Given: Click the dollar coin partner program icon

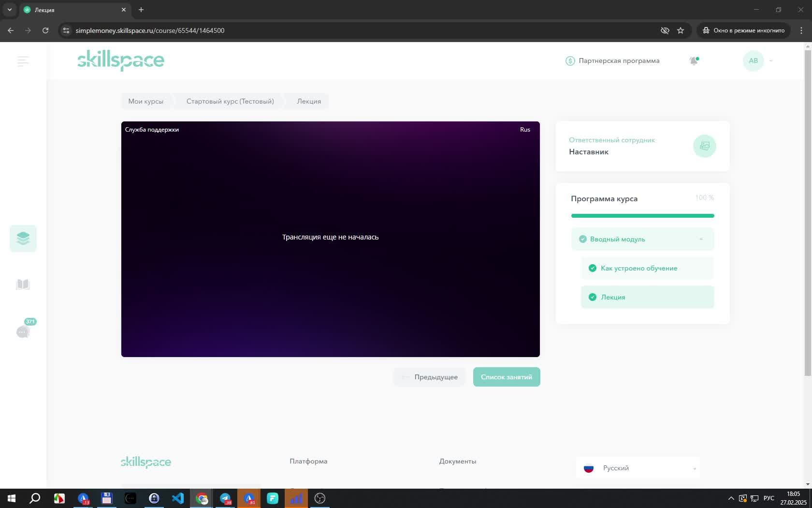Looking at the screenshot, I should (x=570, y=60).
